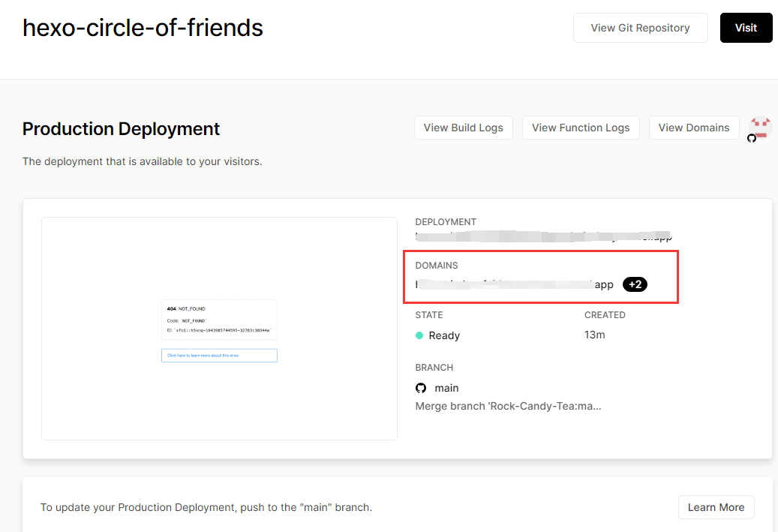Click the deployer's avatar icon
The width and height of the screenshot is (778, 532).
761,127
